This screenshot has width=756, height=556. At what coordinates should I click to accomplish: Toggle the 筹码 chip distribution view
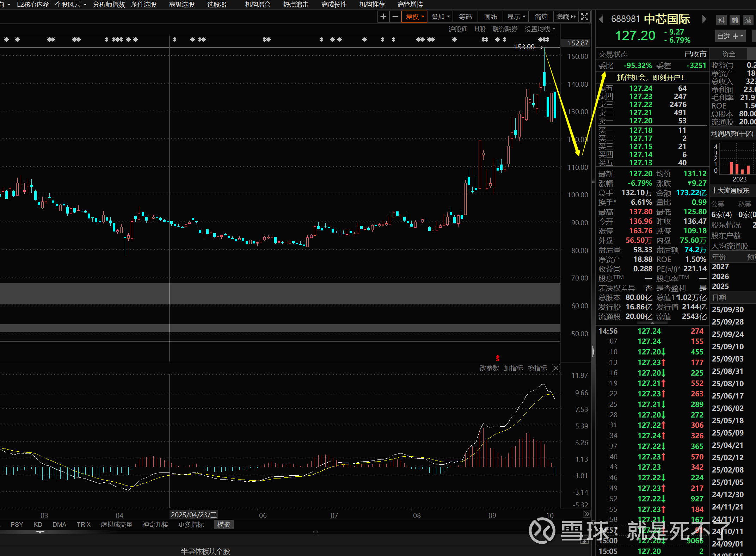(x=465, y=17)
